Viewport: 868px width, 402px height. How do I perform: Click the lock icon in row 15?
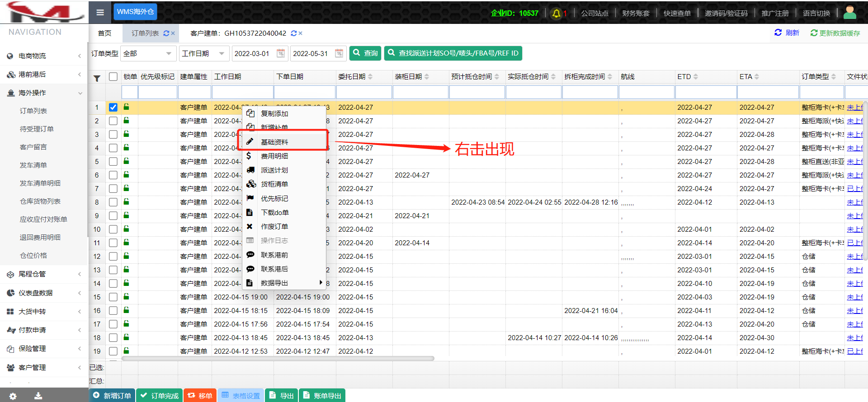(127, 297)
